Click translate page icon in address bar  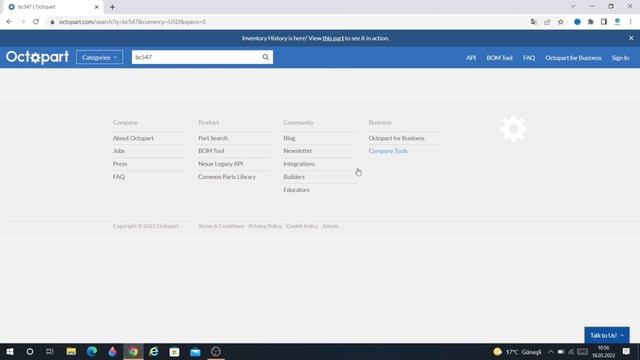533,22
